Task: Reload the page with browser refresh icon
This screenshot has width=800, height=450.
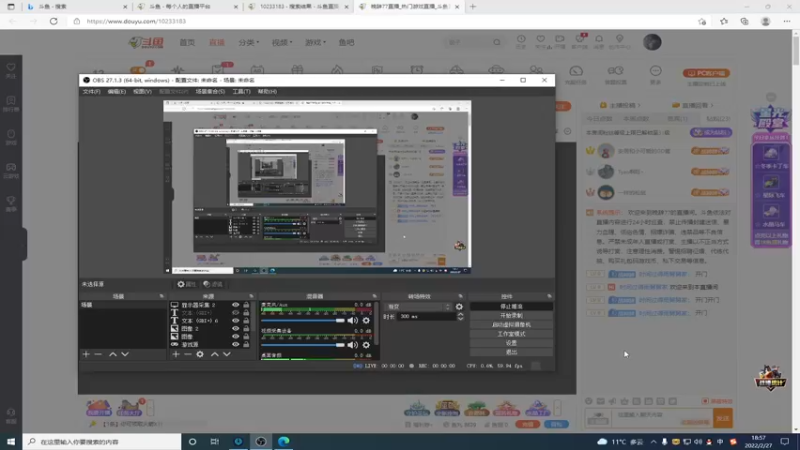Action: pyautogui.click(x=54, y=21)
